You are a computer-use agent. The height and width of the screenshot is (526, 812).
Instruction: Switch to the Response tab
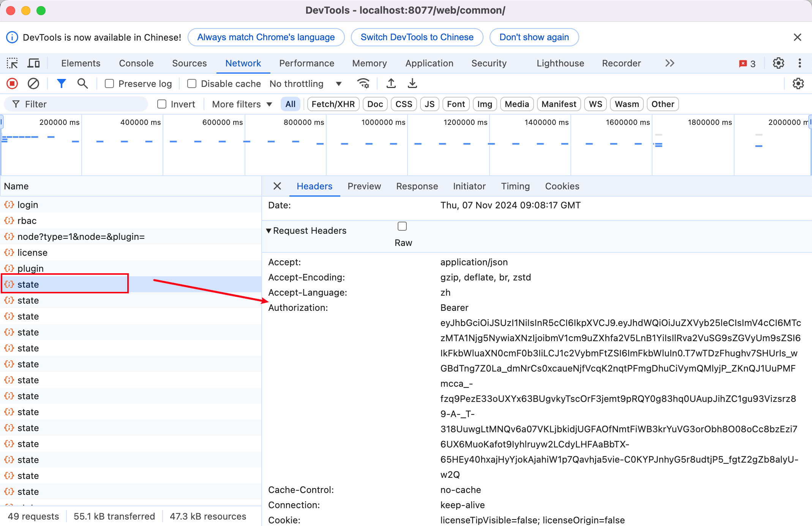(417, 186)
